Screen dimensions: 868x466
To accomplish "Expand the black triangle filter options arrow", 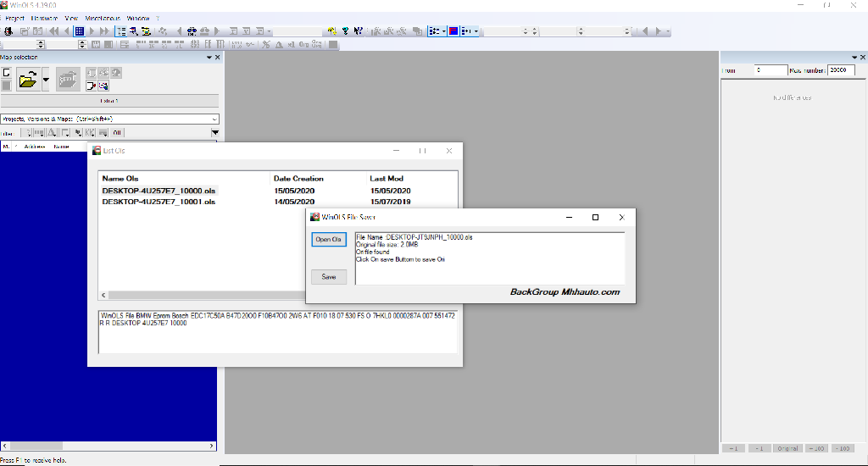I will (x=214, y=133).
